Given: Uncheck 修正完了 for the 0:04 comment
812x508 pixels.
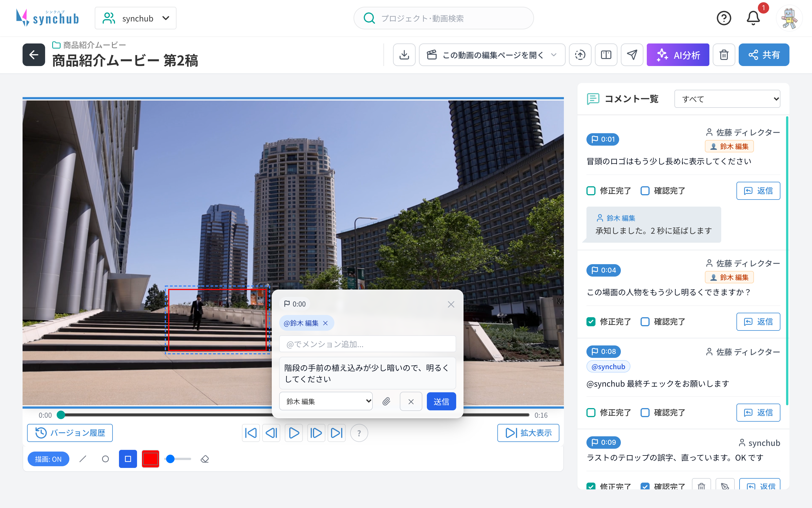Looking at the screenshot, I should (x=591, y=322).
